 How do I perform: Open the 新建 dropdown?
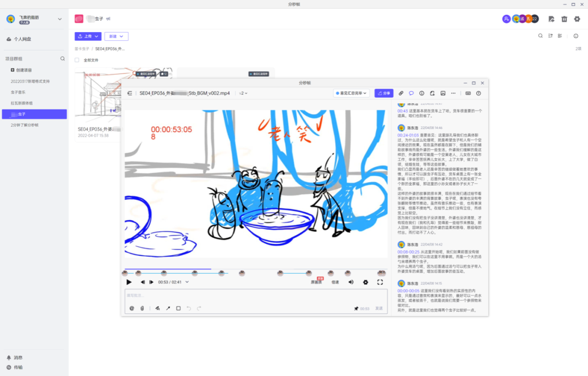point(117,36)
